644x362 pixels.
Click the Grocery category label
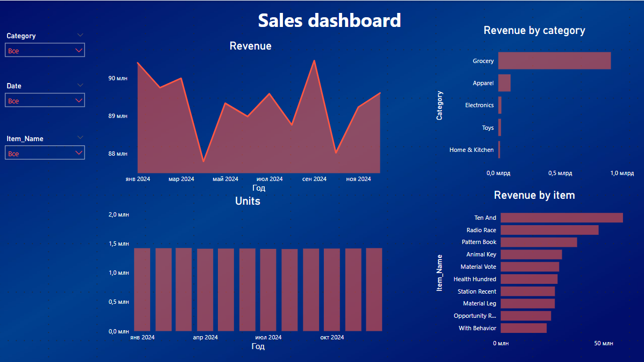click(483, 61)
